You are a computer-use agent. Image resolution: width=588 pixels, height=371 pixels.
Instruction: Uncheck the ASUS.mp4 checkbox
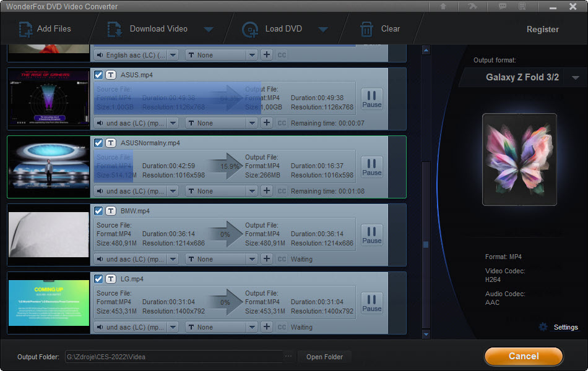pyautogui.click(x=98, y=75)
